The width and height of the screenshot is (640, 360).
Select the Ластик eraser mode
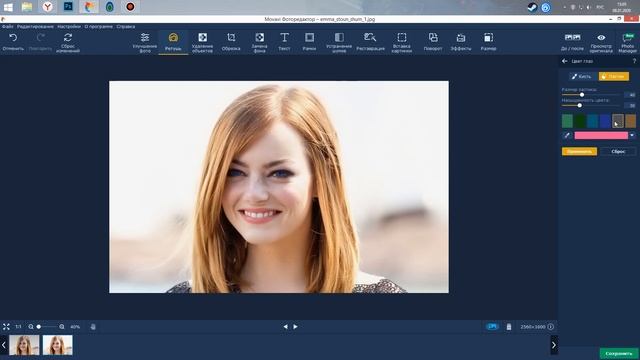pos(614,76)
